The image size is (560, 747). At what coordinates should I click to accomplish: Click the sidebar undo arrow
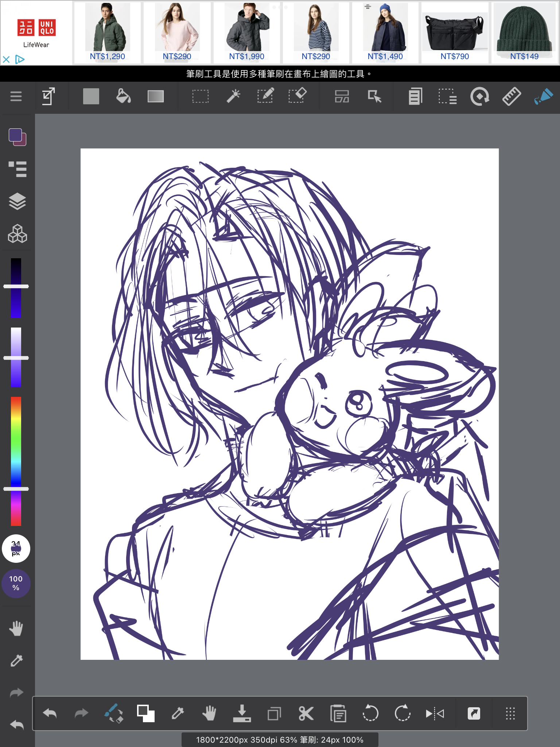click(x=16, y=725)
